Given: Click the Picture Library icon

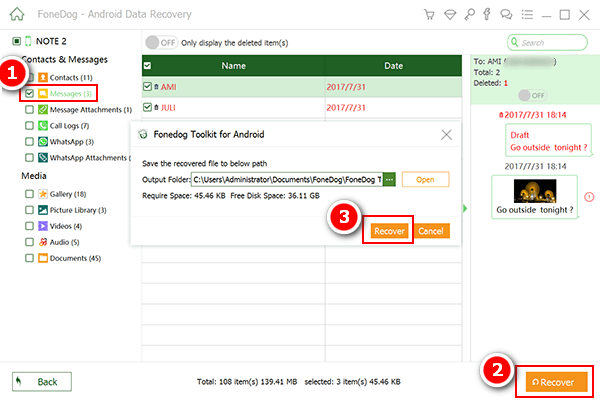Looking at the screenshot, I should pos(43,210).
